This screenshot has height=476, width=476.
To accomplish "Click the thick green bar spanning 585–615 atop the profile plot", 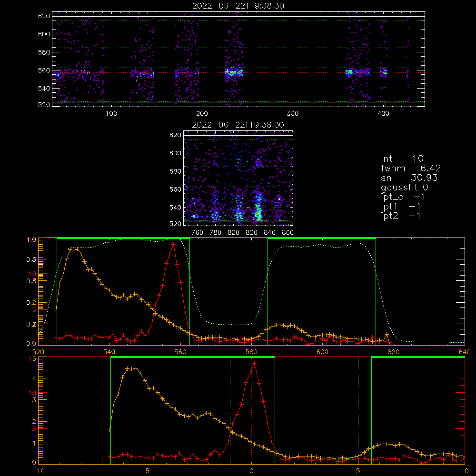I will pyautogui.click(x=322, y=238).
